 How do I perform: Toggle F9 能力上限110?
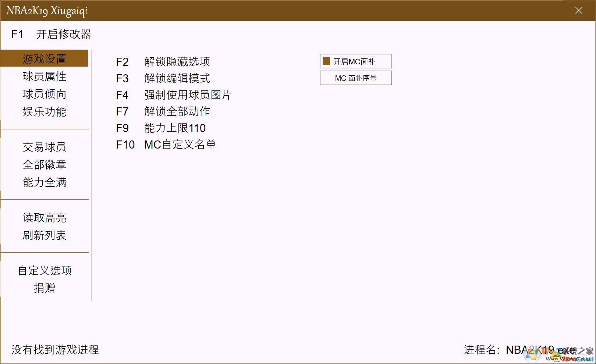[161, 128]
